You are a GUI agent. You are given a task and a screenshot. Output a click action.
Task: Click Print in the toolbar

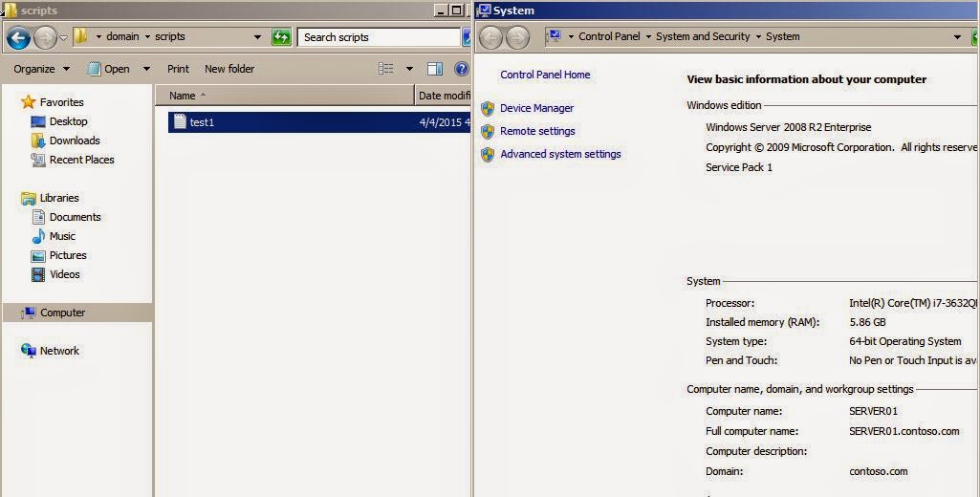[178, 69]
